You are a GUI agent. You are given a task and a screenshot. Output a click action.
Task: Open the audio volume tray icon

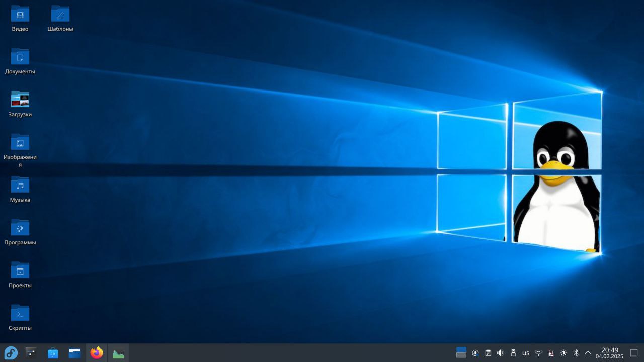(x=501, y=353)
